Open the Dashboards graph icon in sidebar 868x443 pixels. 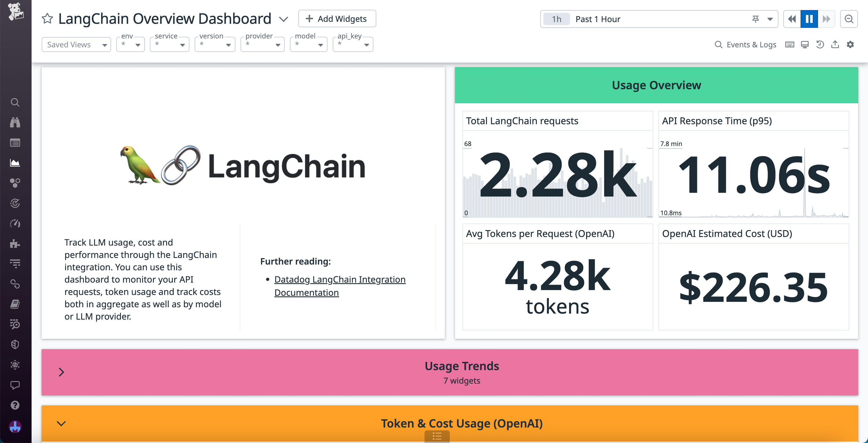(15, 163)
